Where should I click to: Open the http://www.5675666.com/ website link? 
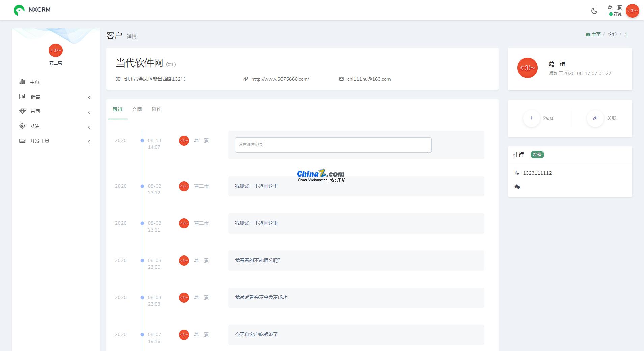pyautogui.click(x=280, y=79)
